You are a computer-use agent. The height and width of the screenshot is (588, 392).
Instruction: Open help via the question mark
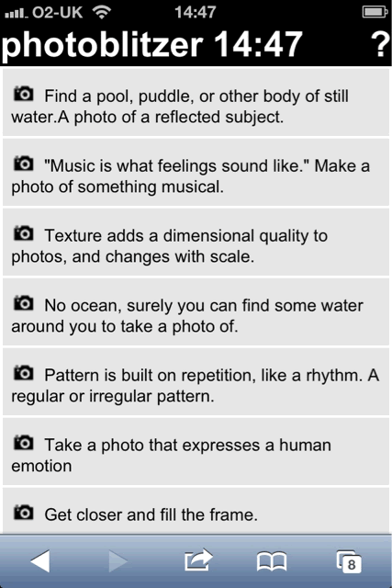(x=380, y=44)
